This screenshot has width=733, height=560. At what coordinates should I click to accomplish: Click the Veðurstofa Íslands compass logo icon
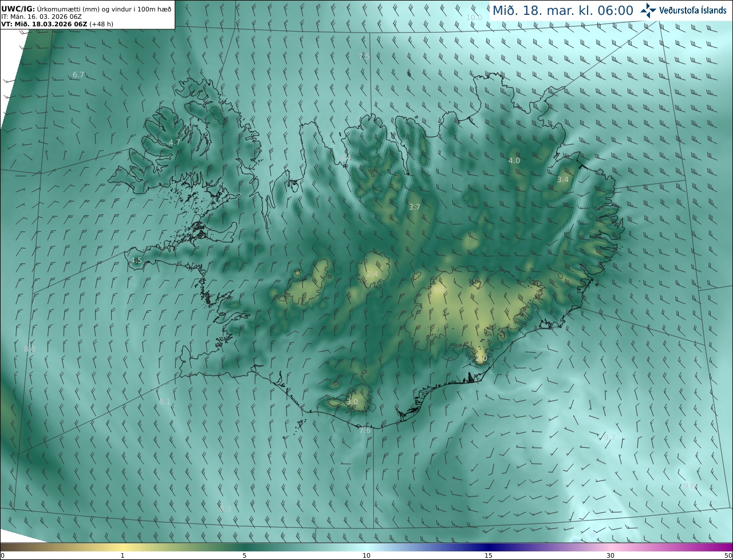point(648,10)
